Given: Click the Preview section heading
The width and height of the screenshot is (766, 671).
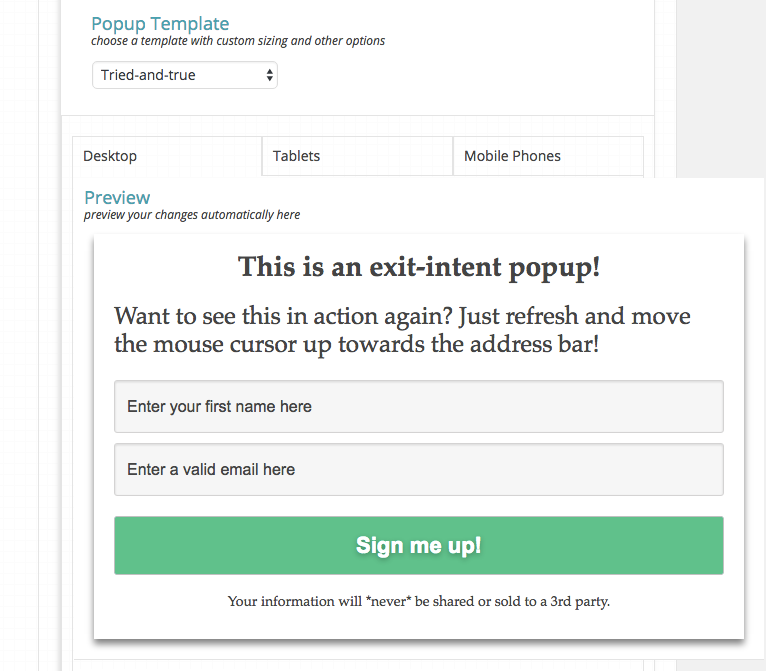Looking at the screenshot, I should click(117, 197).
